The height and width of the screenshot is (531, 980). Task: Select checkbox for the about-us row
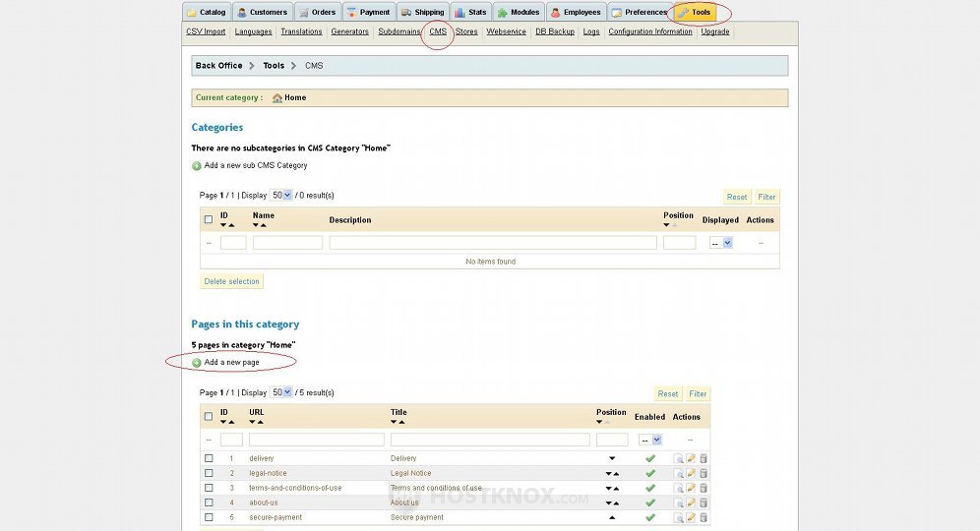[209, 502]
